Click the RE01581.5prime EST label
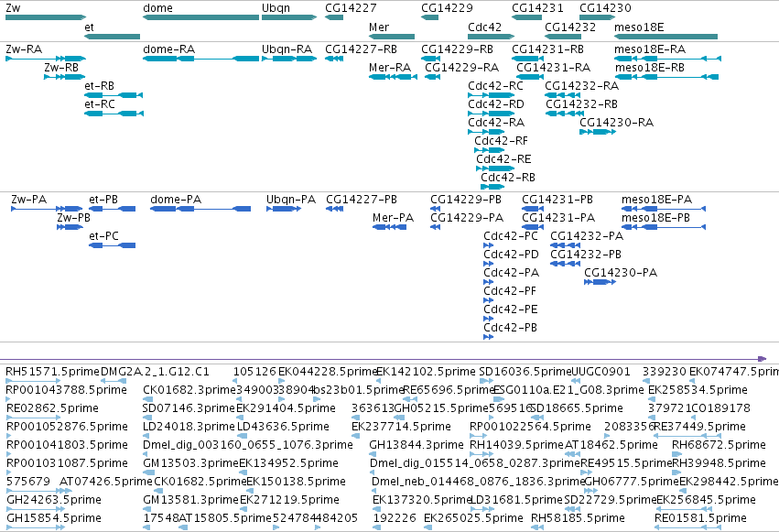The width and height of the screenshot is (779, 532). (x=700, y=518)
